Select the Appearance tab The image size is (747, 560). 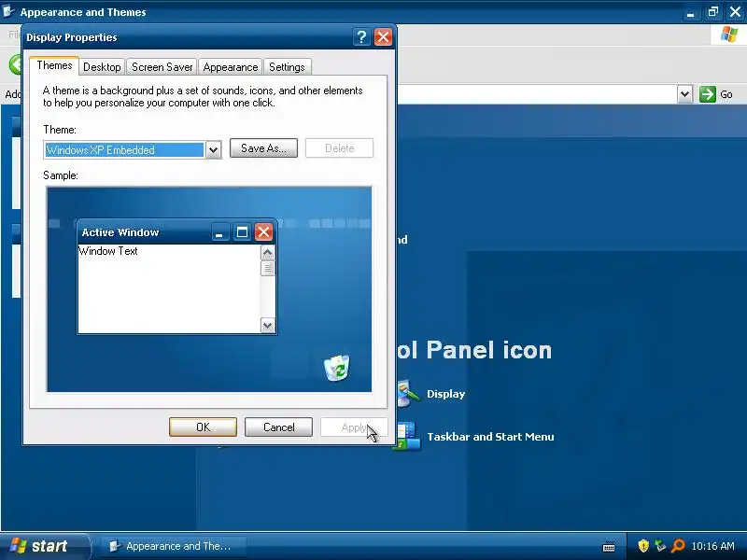tap(231, 67)
